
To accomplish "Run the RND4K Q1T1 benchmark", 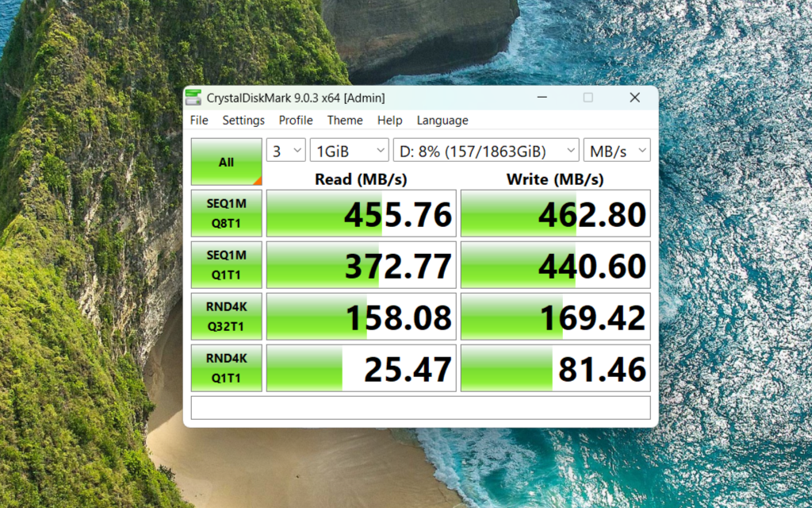I will pos(226,368).
